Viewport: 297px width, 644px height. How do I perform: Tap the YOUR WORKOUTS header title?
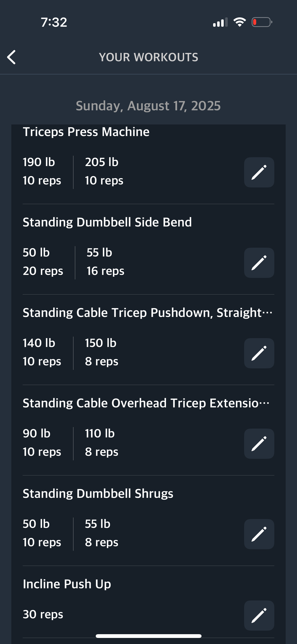tap(149, 57)
